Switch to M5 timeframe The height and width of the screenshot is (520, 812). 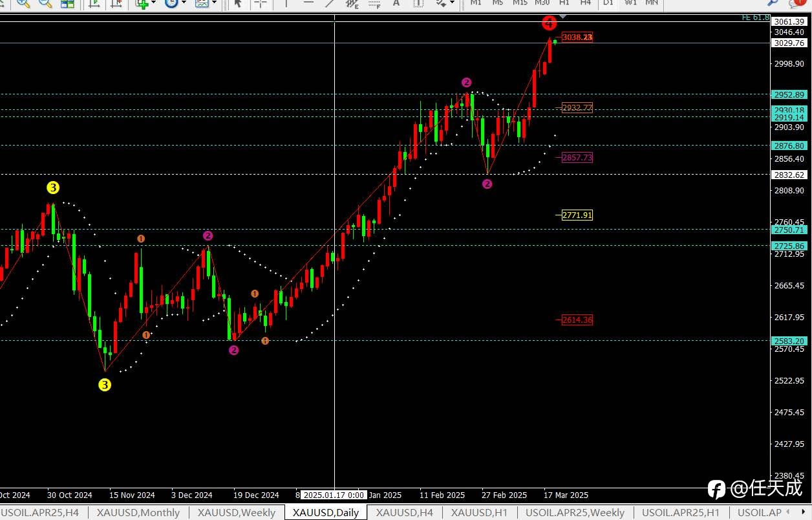[497, 3]
